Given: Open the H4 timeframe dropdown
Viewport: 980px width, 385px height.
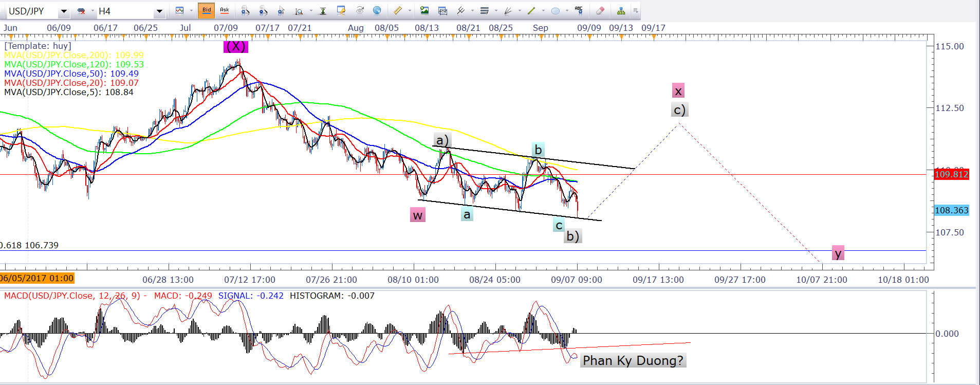Looking at the screenshot, I should pyautogui.click(x=159, y=11).
